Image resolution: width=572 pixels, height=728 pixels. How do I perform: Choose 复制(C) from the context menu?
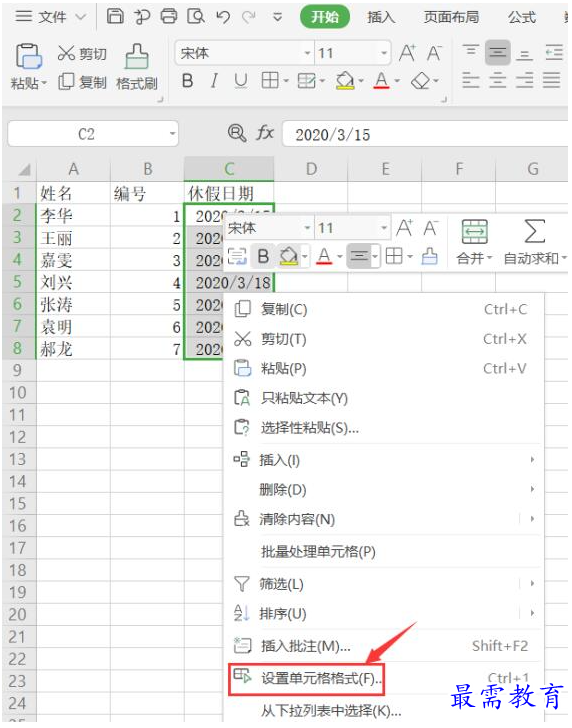point(384,309)
